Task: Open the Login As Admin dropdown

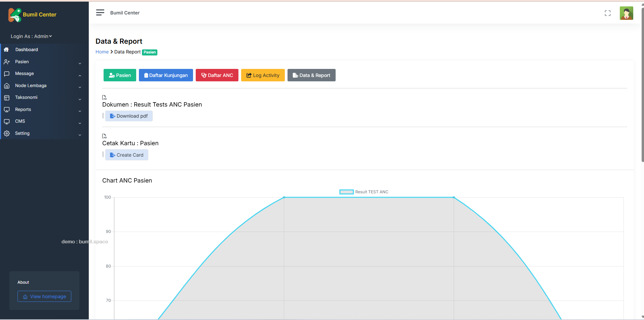Action: [x=31, y=36]
